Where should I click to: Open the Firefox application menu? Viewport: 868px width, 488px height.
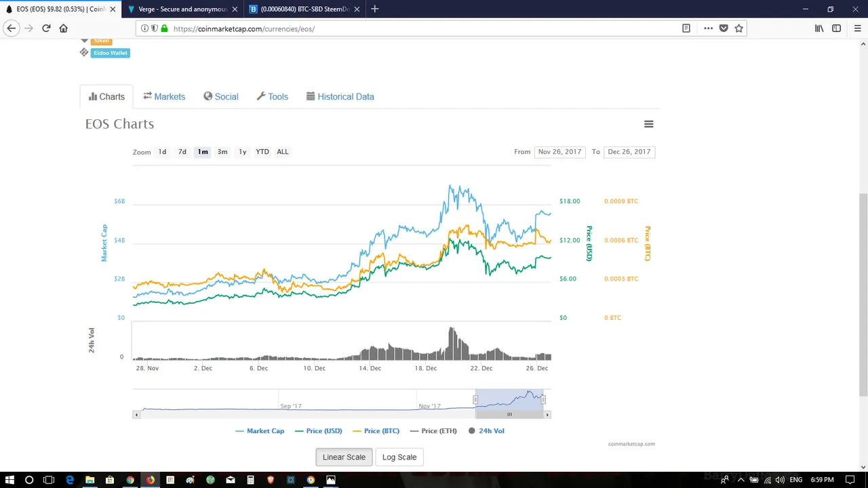tap(857, 28)
